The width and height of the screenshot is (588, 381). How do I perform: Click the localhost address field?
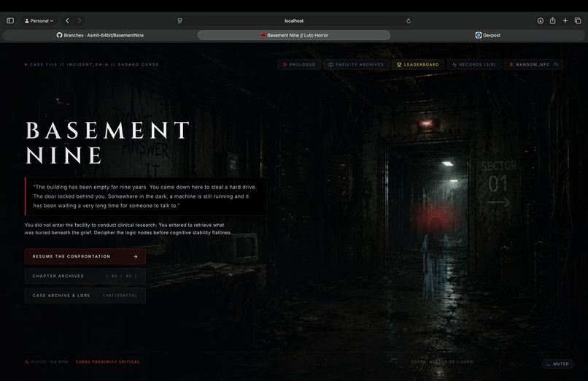click(x=294, y=20)
